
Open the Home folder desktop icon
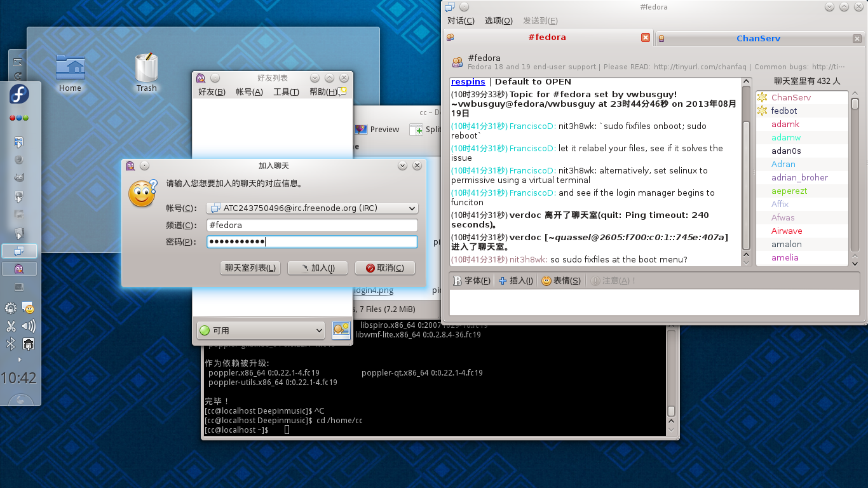[70, 73]
